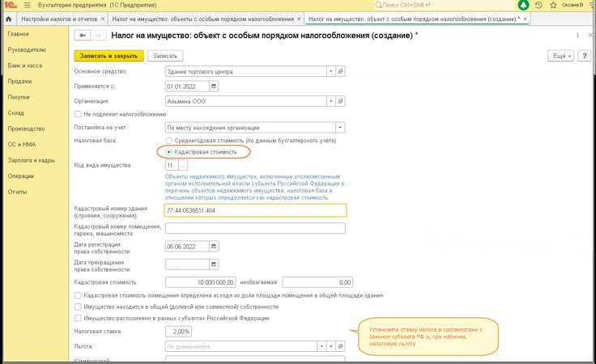
Task: Open calendar picker for 'Применяется с' date
Action: [x=214, y=87]
